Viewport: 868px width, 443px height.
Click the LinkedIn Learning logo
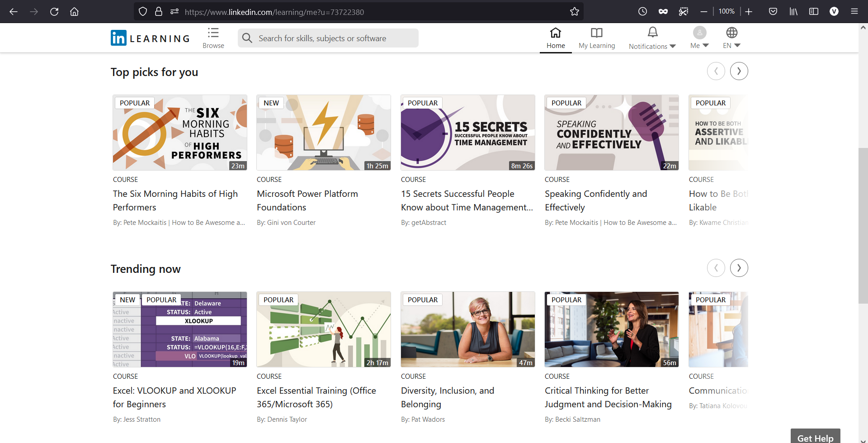tap(150, 38)
